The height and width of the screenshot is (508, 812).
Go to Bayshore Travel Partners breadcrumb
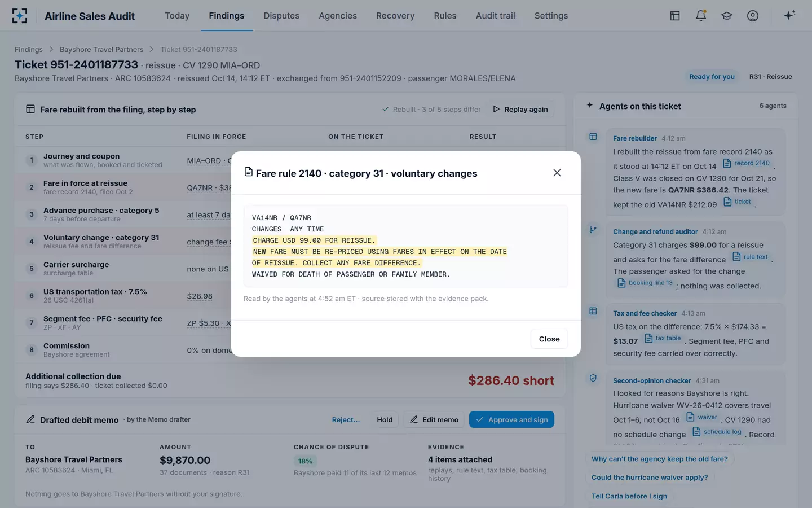[101, 50]
